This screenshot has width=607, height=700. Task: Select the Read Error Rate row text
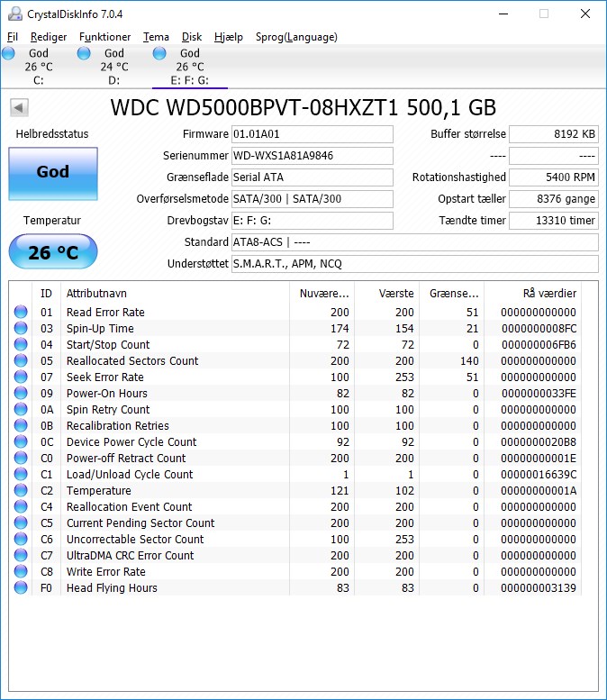[x=105, y=312]
